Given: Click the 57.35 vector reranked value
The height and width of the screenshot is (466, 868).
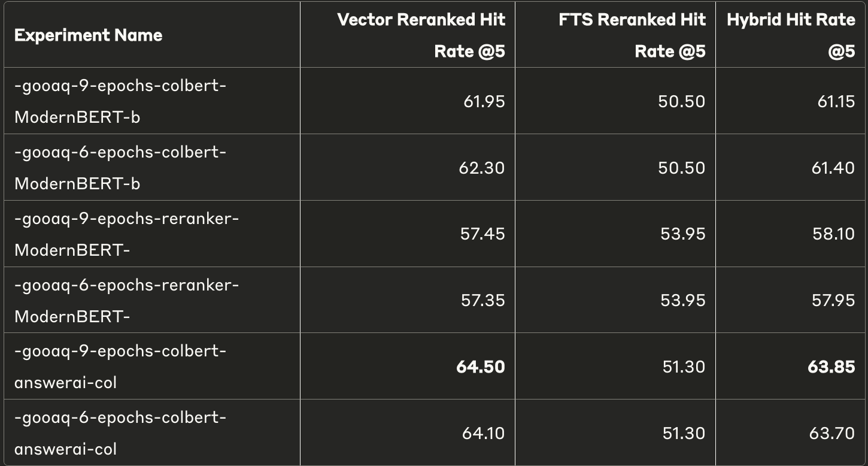Looking at the screenshot, I should (482, 301).
